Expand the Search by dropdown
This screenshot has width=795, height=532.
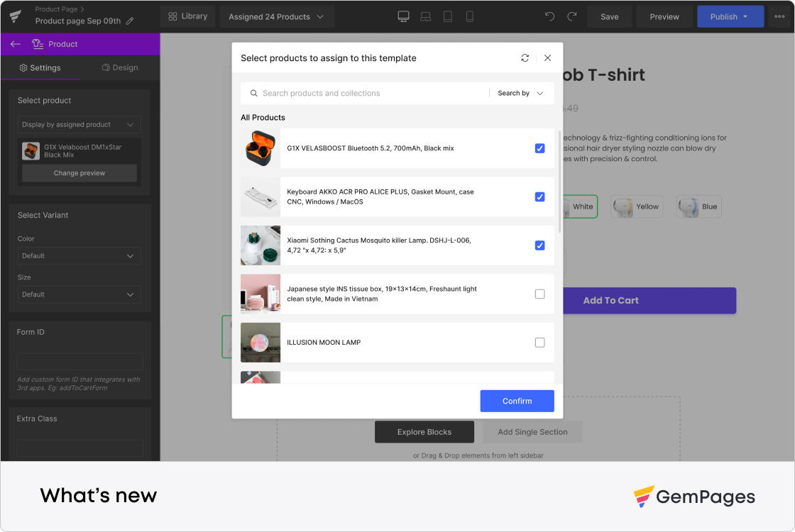click(521, 93)
